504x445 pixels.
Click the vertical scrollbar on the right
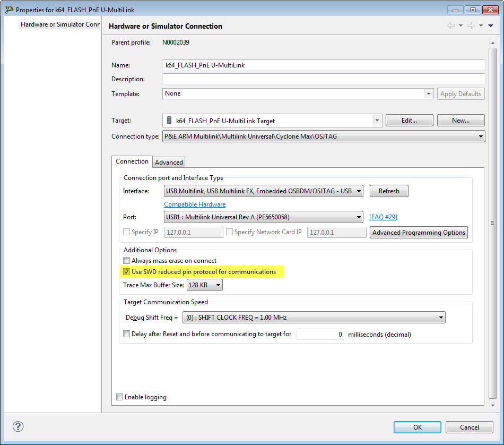(x=492, y=223)
